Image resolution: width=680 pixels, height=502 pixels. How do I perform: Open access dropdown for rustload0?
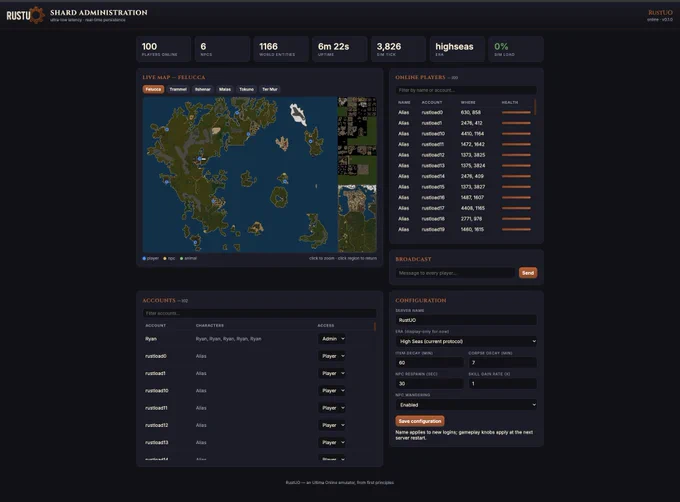(x=332, y=356)
